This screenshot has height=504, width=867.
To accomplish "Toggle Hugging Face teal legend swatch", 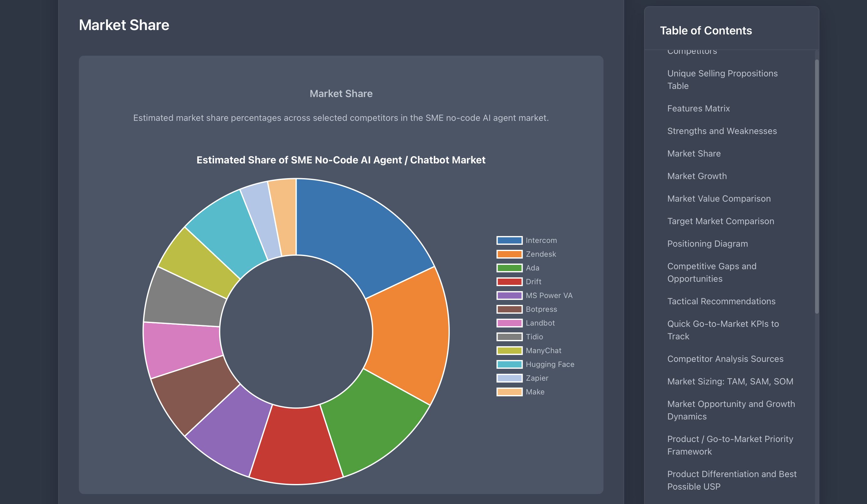I will 509,364.
